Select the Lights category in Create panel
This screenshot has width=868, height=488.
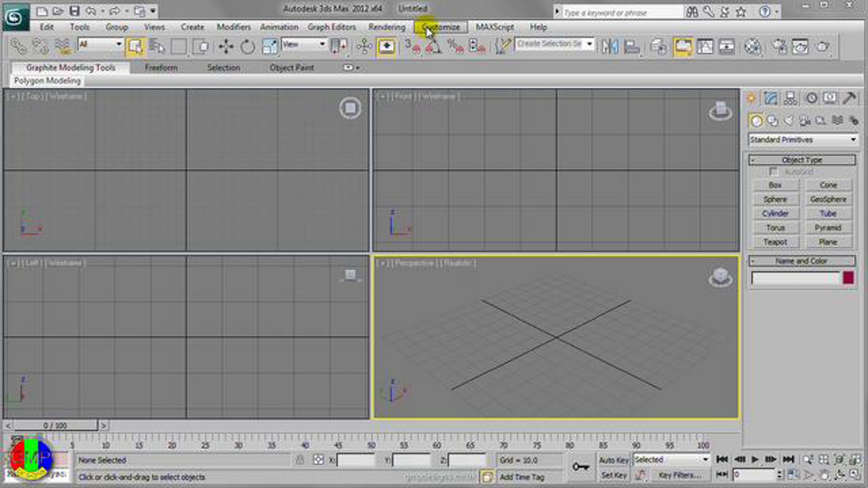tap(789, 121)
